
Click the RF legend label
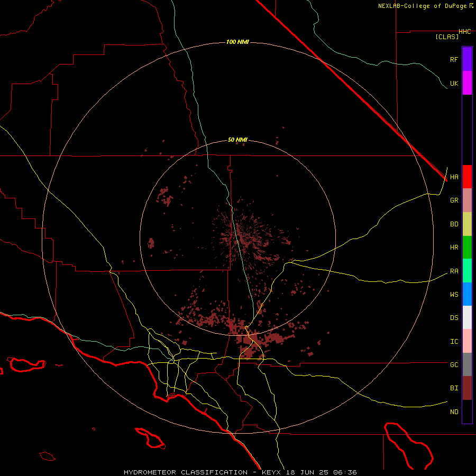tap(454, 59)
